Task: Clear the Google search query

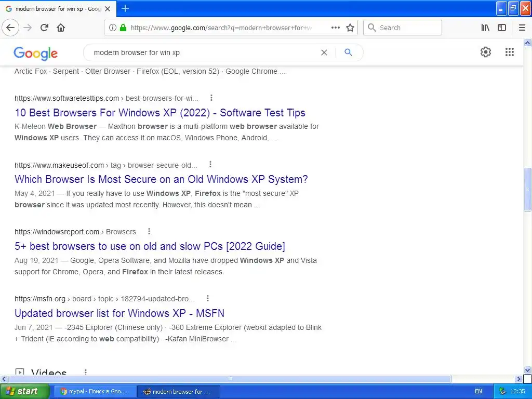Action: [324, 52]
